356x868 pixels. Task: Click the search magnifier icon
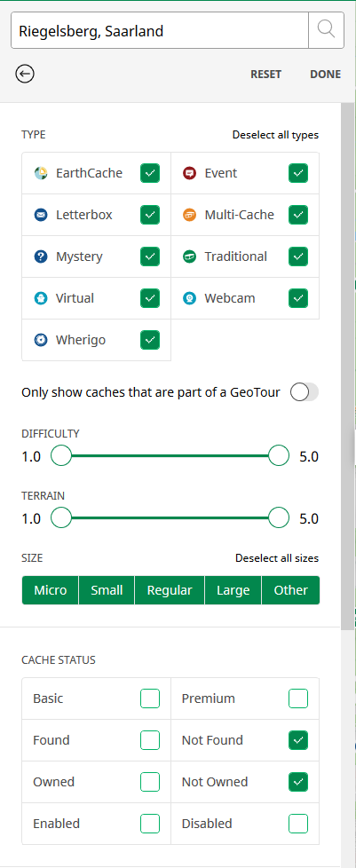click(327, 30)
